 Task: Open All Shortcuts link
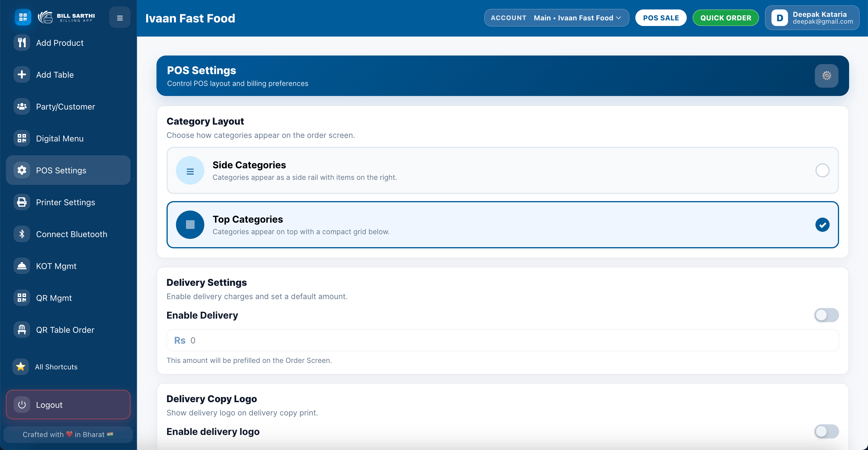click(x=68, y=367)
